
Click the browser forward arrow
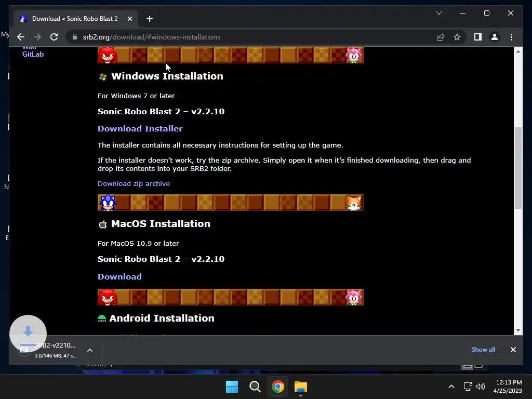37,37
